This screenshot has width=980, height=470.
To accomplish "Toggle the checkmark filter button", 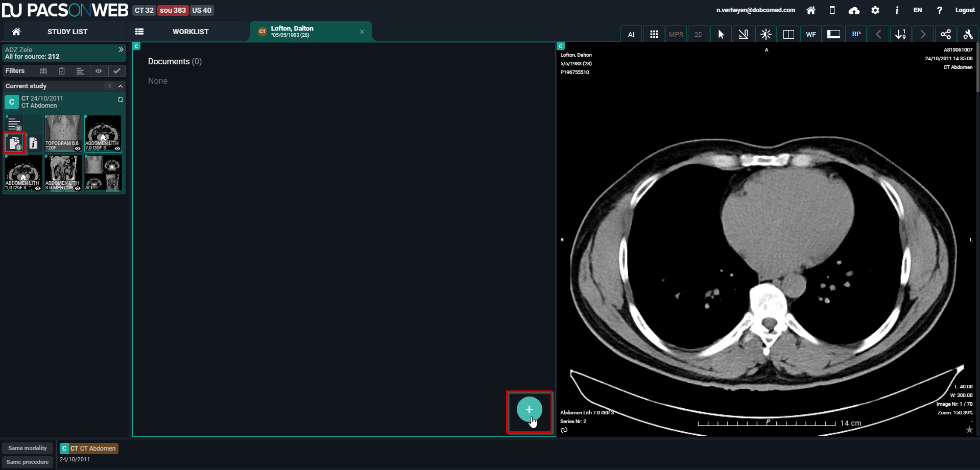I will pos(117,71).
